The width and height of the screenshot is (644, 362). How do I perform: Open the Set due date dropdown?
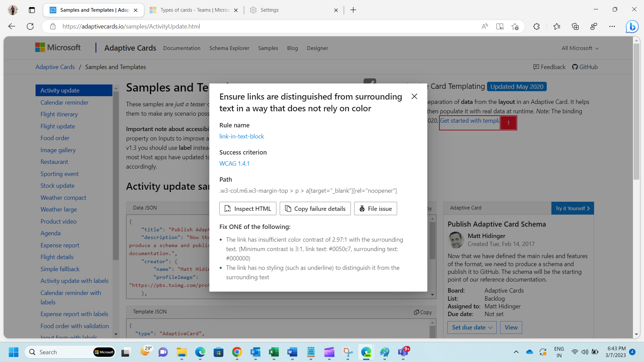pyautogui.click(x=472, y=327)
